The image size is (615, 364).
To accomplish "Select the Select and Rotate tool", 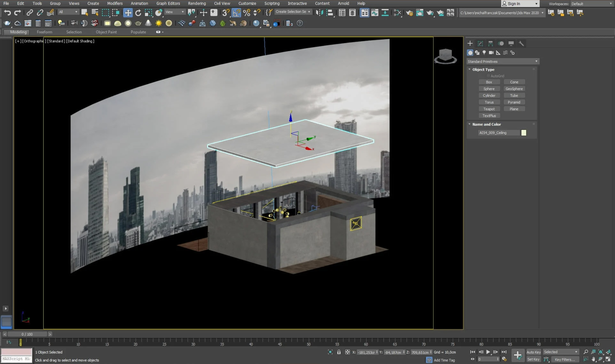I will [138, 13].
